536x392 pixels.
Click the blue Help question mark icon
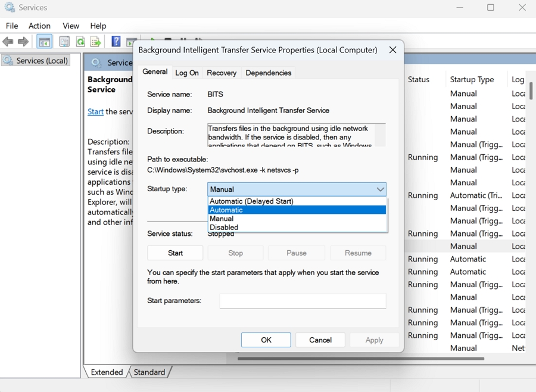point(116,42)
